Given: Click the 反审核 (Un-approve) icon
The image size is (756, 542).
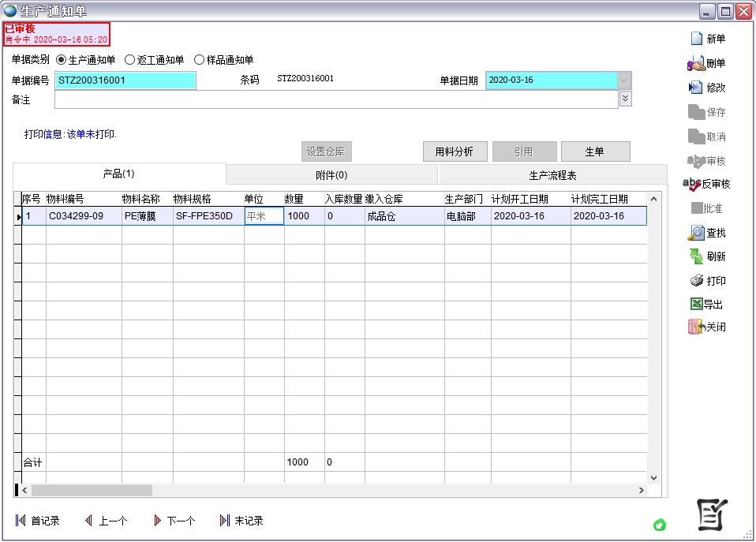Looking at the screenshot, I should click(x=692, y=184).
